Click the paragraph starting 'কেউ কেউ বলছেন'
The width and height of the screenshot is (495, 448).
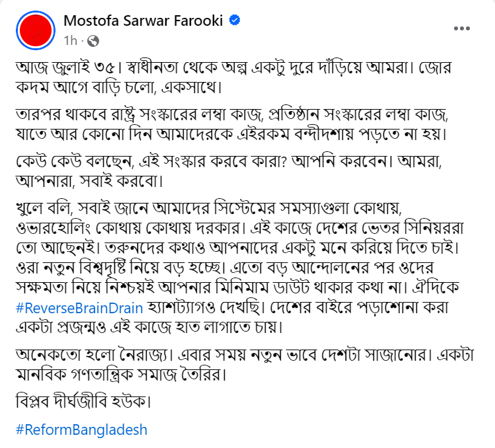[229, 171]
